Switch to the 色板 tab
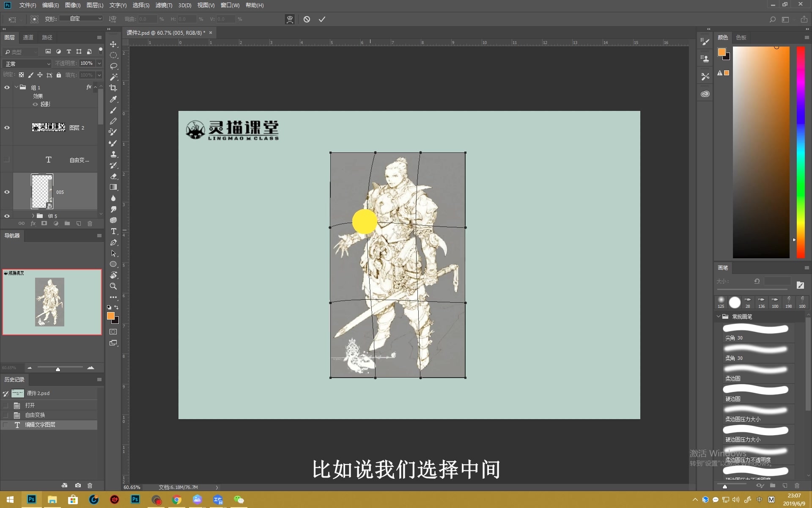This screenshot has height=508, width=812. (741, 38)
